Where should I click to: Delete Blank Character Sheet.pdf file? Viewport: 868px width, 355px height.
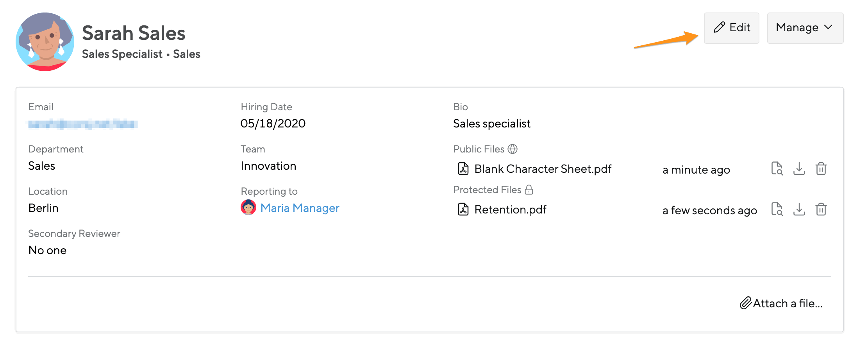pyautogui.click(x=821, y=169)
